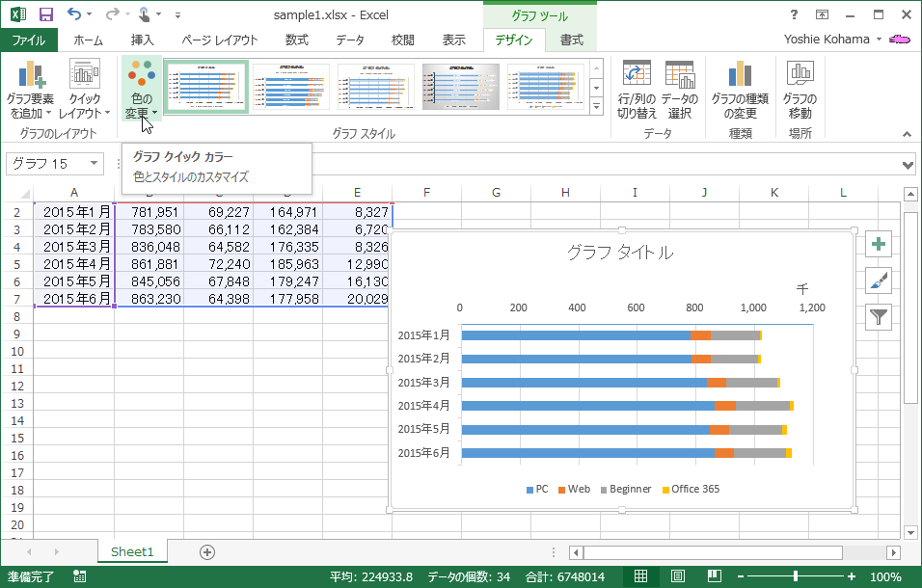Viewport: 922px width, 588px height.
Task: Switch to the Home tab
Action: pyautogui.click(x=88, y=40)
